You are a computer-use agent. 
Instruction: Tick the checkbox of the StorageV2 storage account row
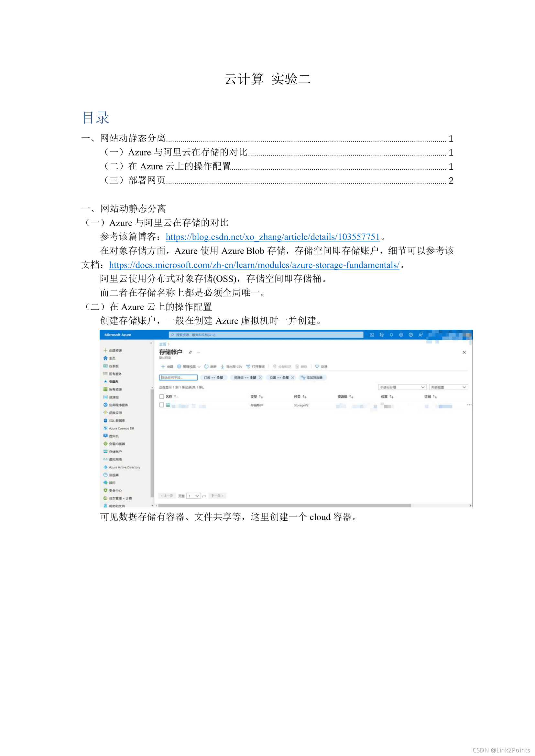[162, 405]
